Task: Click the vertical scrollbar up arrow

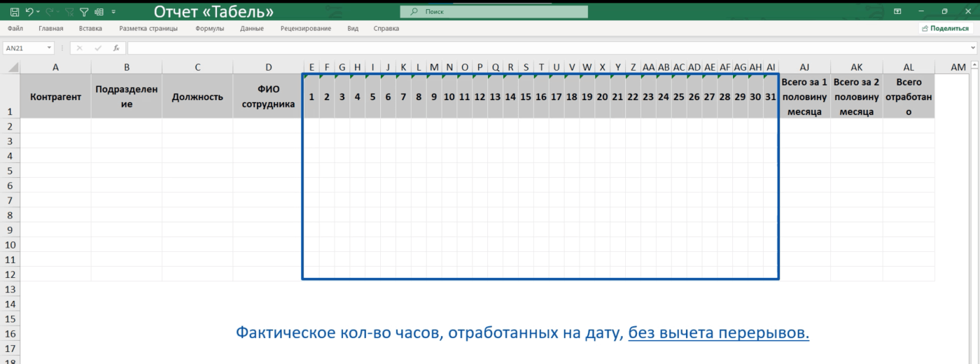Action: (x=974, y=66)
